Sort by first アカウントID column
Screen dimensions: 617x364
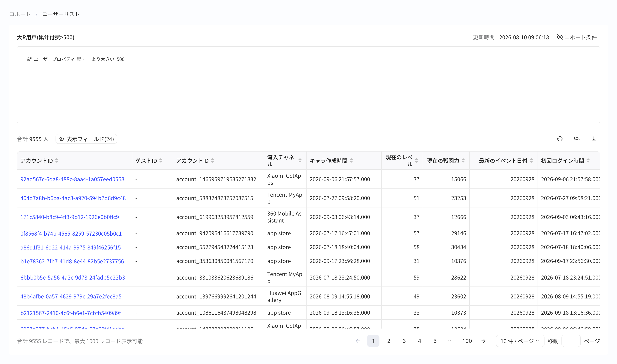[x=57, y=161]
